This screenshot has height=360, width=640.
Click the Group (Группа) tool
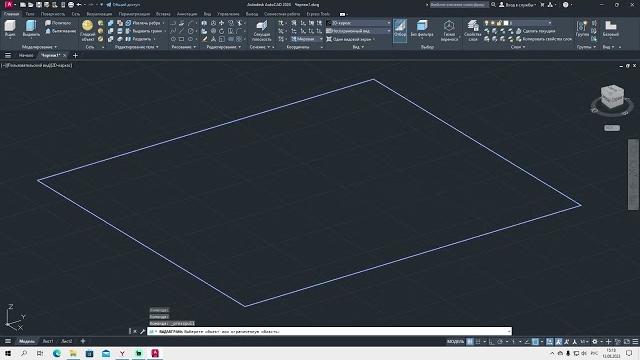(582, 29)
